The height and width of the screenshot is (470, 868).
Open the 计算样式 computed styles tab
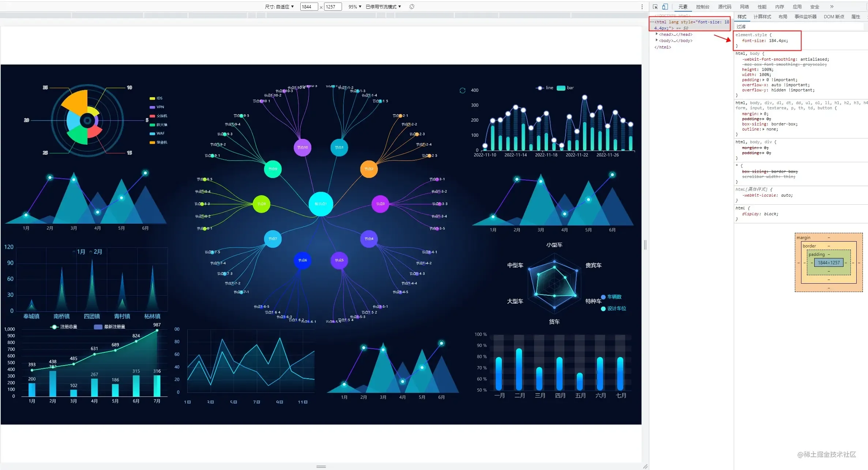pyautogui.click(x=762, y=16)
